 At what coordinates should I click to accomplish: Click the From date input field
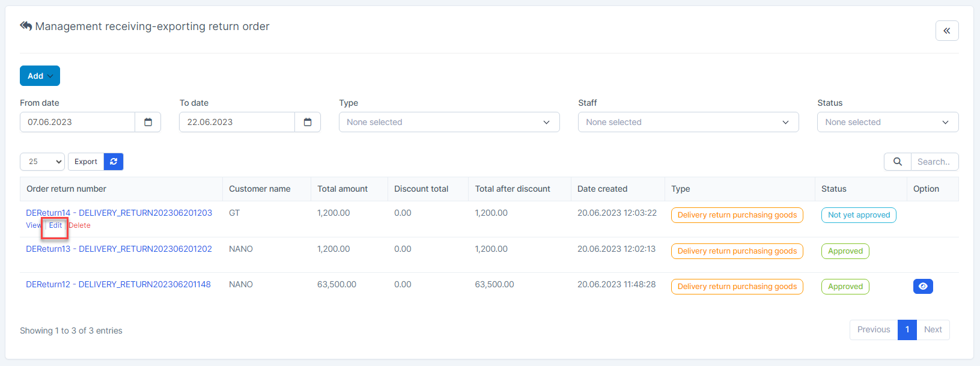tap(78, 122)
